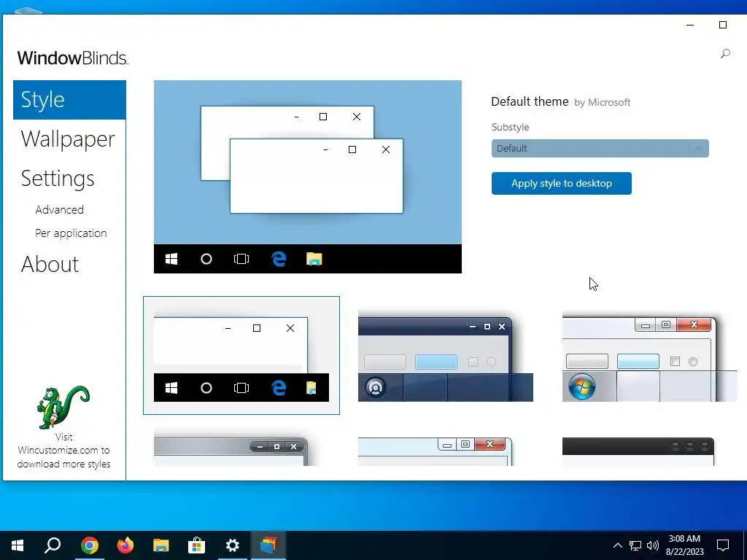Select the Windows 10 default style thumbnail
The height and width of the screenshot is (560, 747).
pos(241,355)
